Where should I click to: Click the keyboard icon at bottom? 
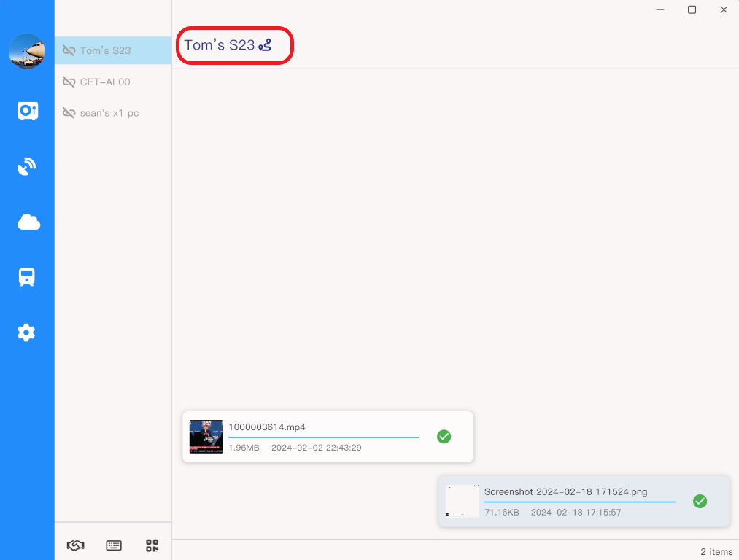(114, 545)
